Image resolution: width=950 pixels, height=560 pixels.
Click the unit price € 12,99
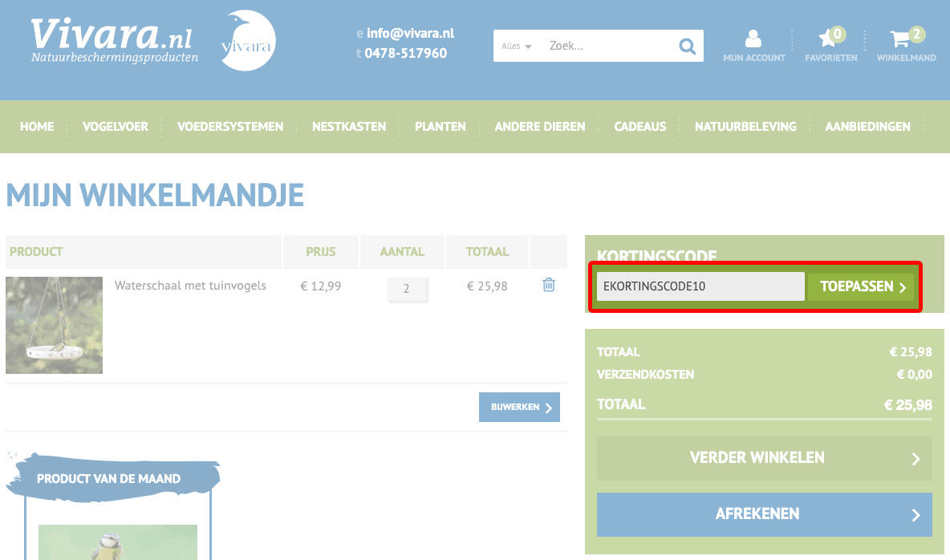pos(320,286)
